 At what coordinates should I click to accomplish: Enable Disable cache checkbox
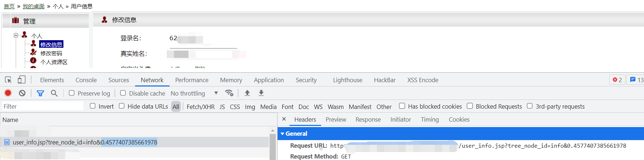123,93
